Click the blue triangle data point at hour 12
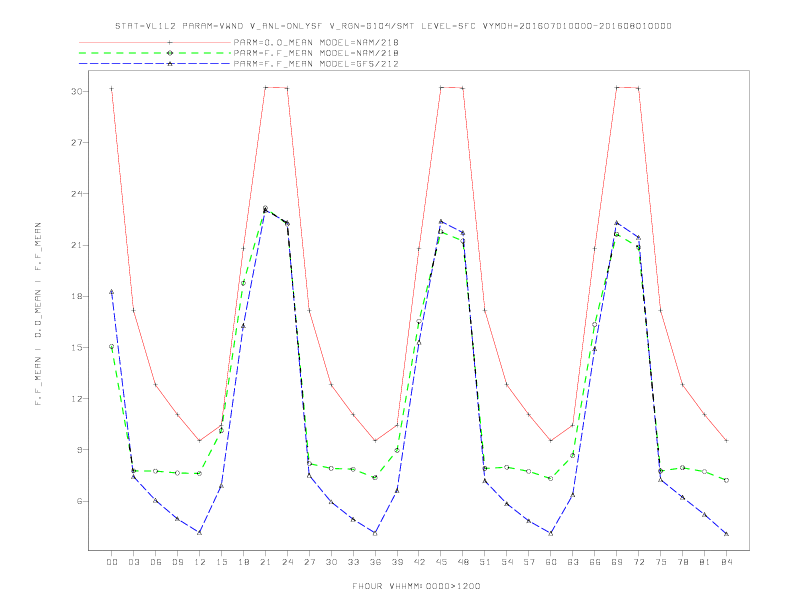The image size is (792, 612). (200, 533)
